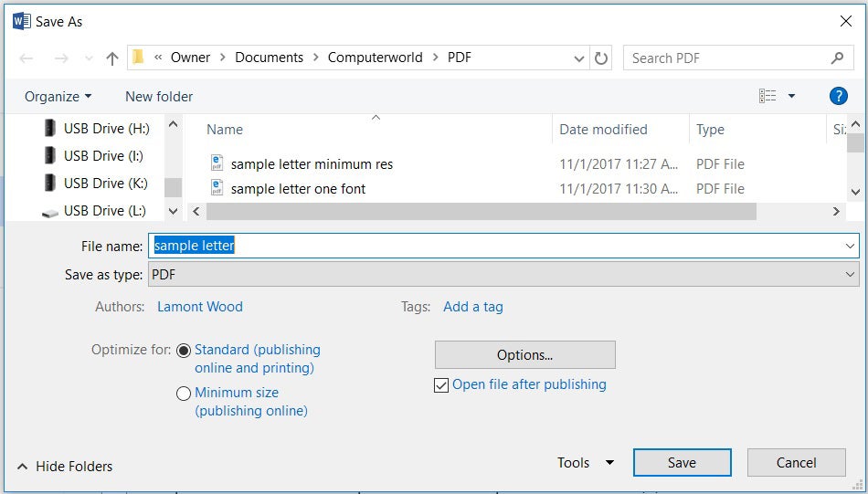Open Help with the question mark icon
Viewport: 868px width, 494px height.
[x=838, y=96]
